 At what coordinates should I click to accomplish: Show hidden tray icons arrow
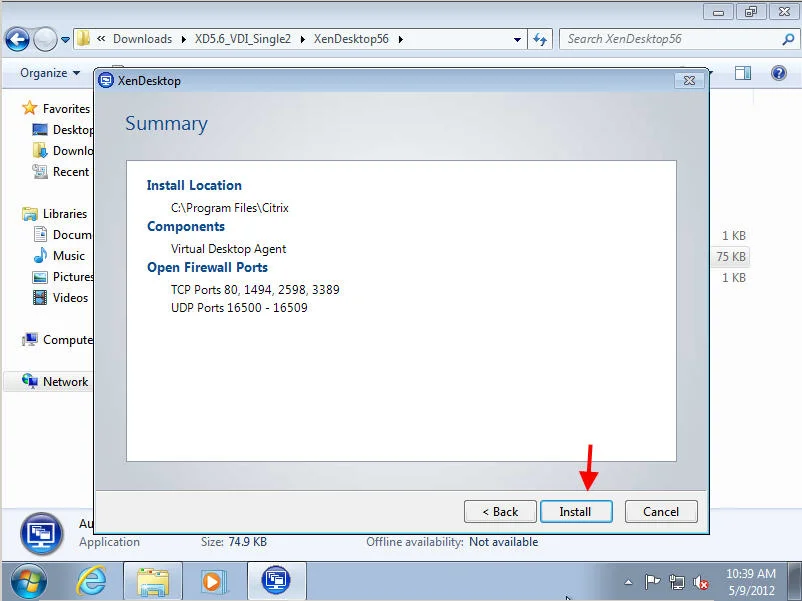629,582
